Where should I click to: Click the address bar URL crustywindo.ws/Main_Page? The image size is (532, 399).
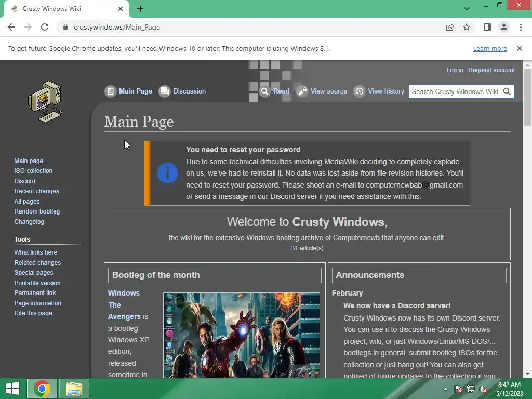(117, 27)
